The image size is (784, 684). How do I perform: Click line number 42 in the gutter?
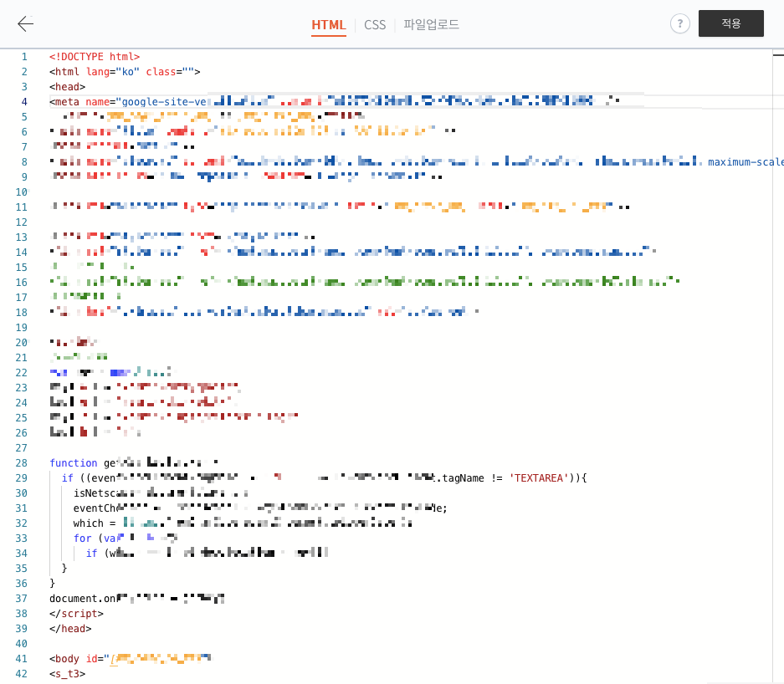click(22, 673)
